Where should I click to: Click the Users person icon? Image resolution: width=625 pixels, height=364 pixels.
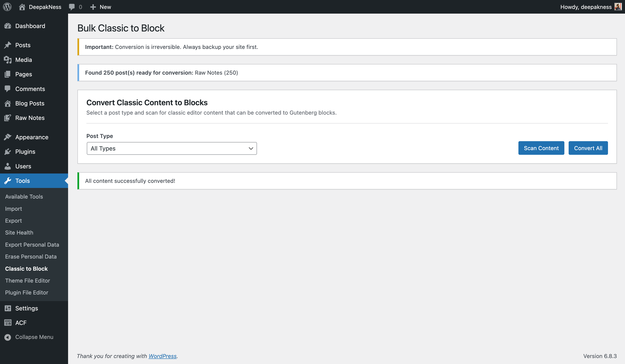pos(8,166)
